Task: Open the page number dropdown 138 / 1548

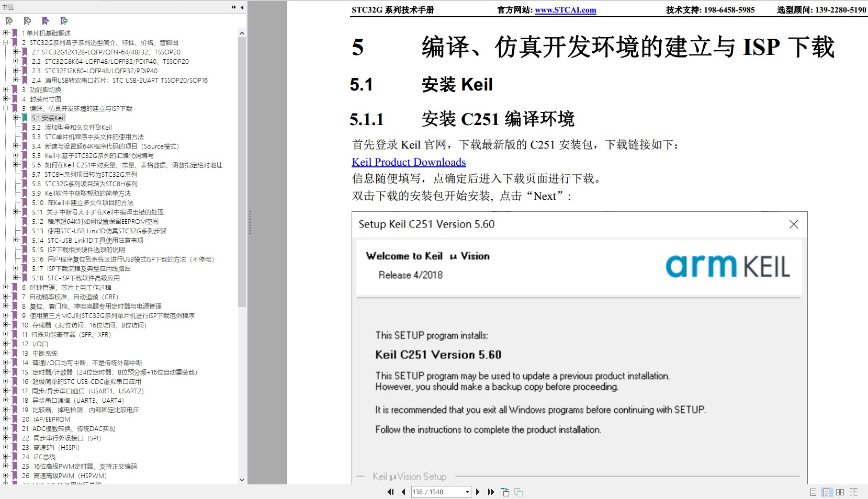Action: pyautogui.click(x=467, y=492)
